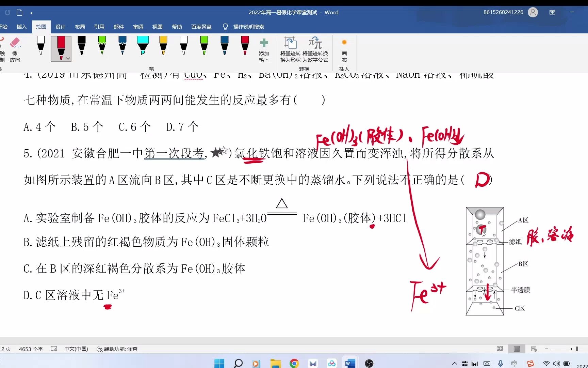Click the word count 4653 个字 in status bar
This screenshot has height=368, width=588.
31,349
